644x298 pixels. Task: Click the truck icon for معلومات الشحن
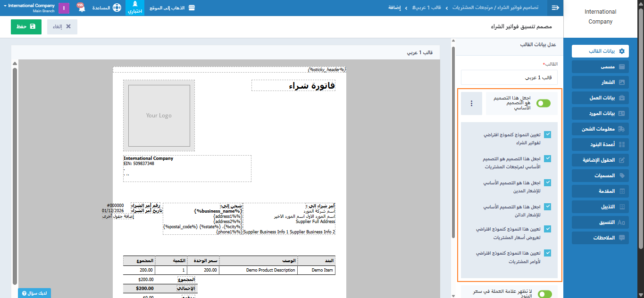tap(621, 129)
